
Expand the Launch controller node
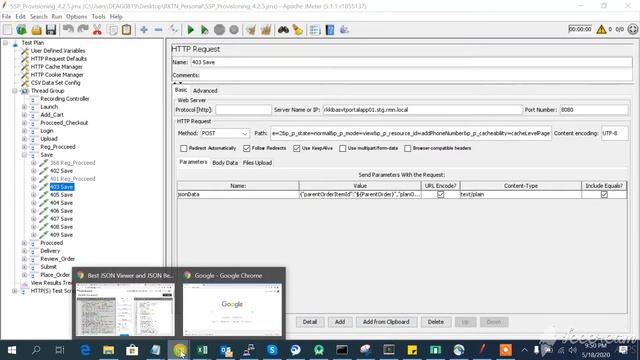pos(24,107)
